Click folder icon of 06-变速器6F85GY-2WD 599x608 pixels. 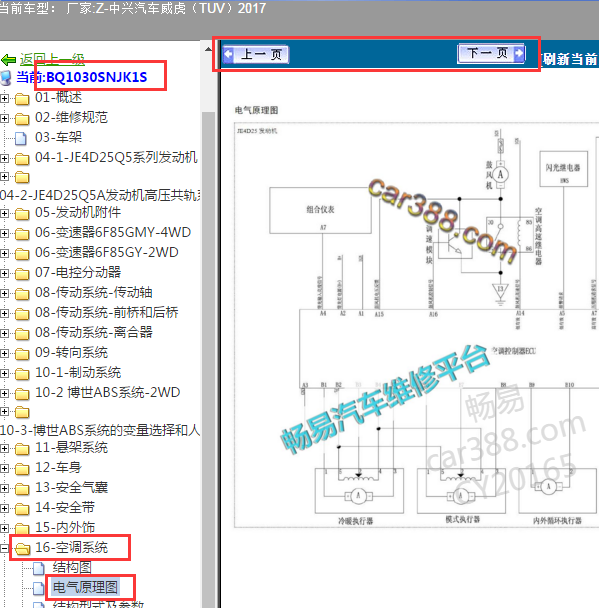tap(22, 254)
